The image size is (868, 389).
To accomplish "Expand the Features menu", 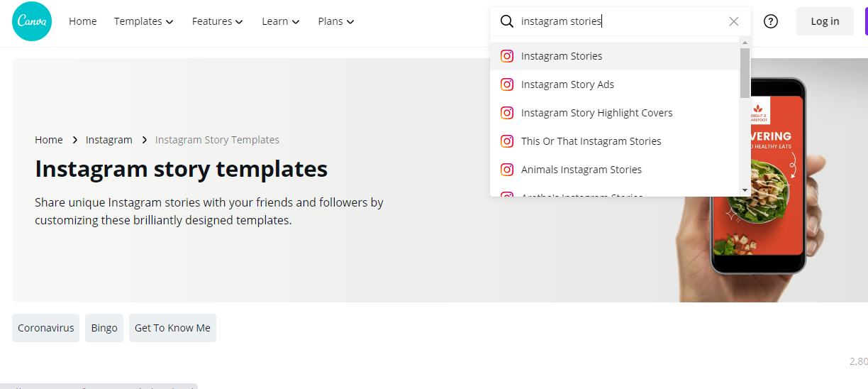I will 218,21.
